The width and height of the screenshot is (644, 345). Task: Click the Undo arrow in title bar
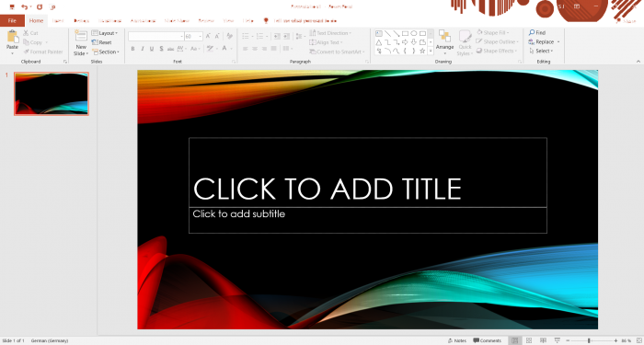[24, 7]
